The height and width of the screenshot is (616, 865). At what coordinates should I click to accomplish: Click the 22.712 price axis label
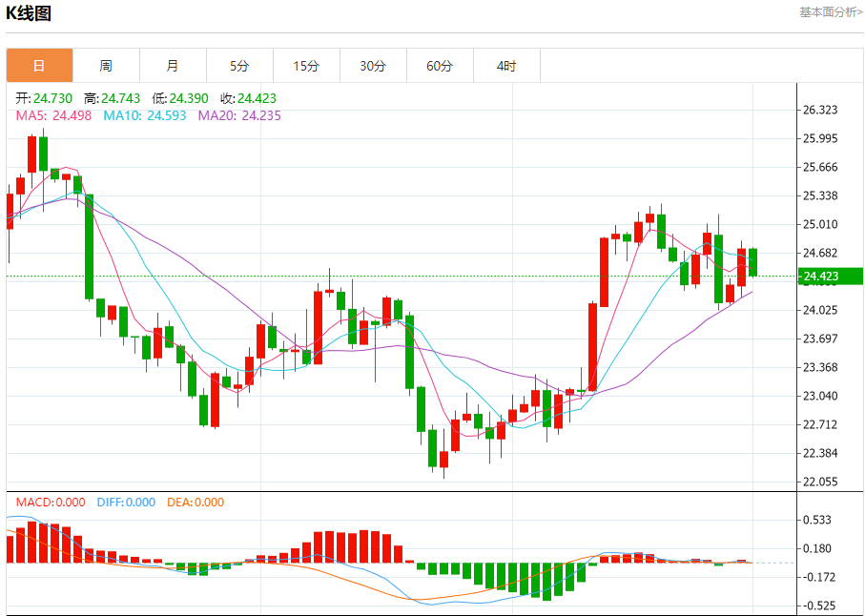point(821,424)
